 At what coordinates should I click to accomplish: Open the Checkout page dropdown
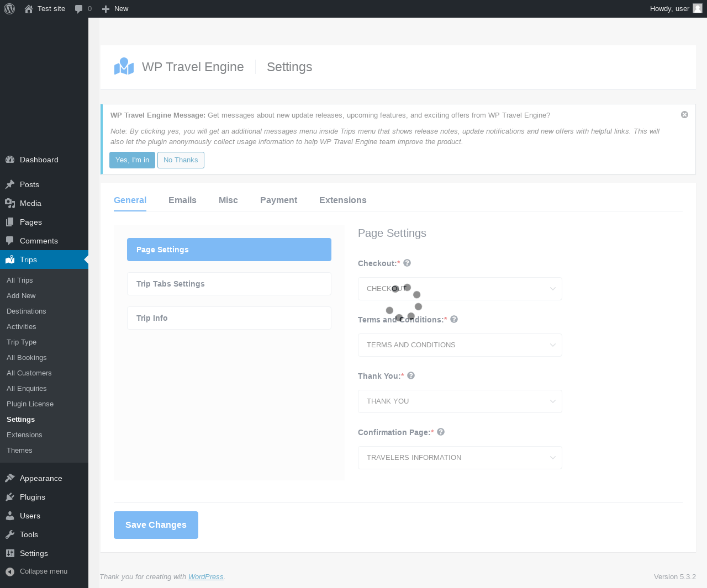(460, 289)
